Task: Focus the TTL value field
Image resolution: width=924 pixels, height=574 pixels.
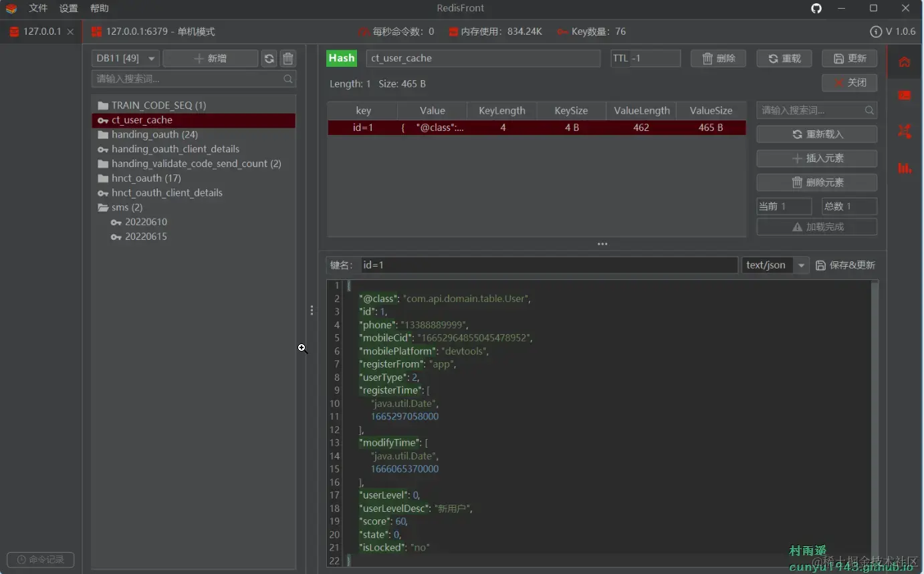Action: coord(646,59)
